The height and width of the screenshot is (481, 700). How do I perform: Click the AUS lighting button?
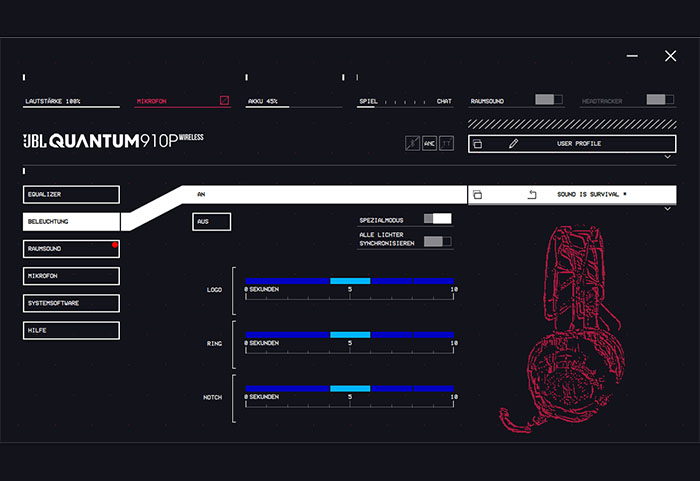point(212,222)
